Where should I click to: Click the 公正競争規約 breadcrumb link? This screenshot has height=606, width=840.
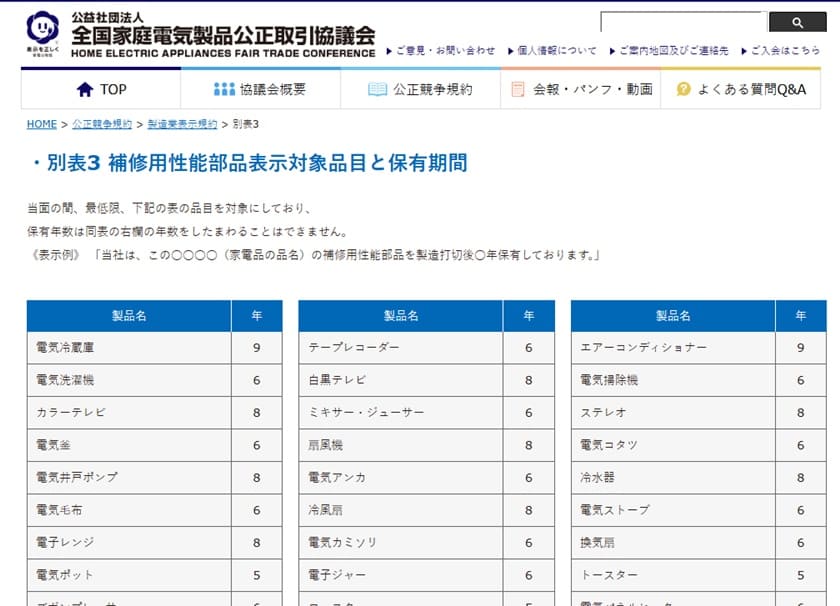coord(102,124)
